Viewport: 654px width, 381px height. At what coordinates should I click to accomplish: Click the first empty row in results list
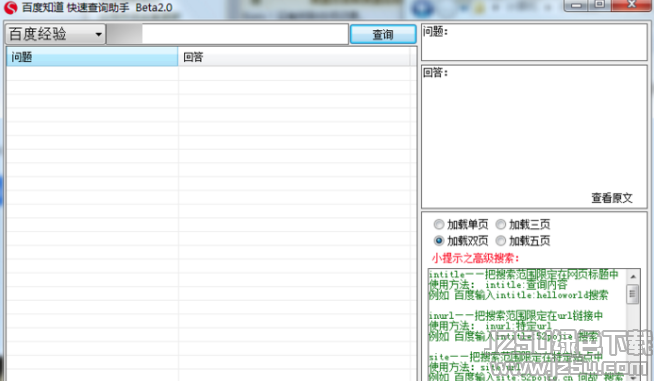coord(208,74)
